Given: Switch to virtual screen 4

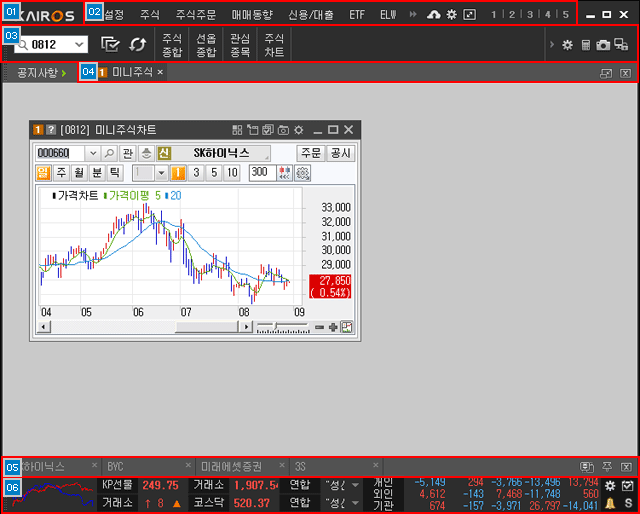Looking at the screenshot, I should coord(548,15).
